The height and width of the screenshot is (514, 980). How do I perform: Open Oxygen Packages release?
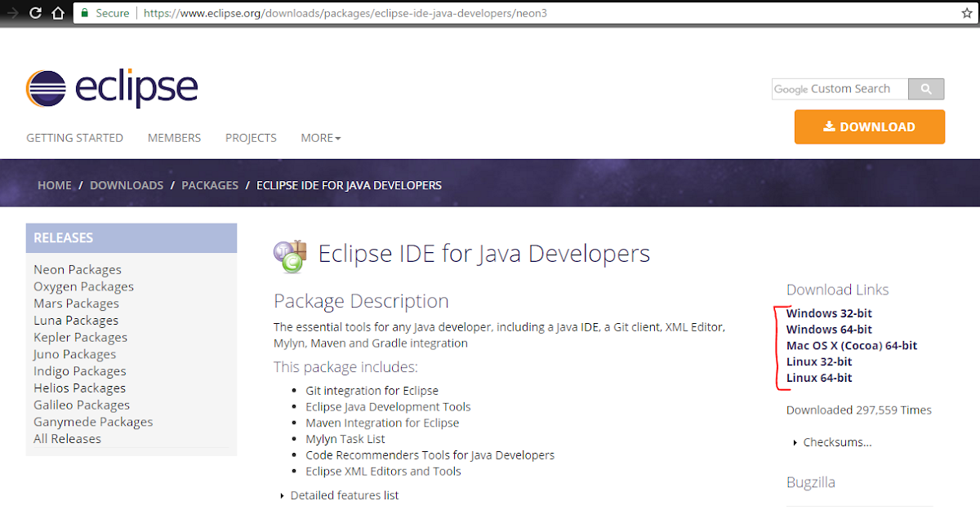83,286
